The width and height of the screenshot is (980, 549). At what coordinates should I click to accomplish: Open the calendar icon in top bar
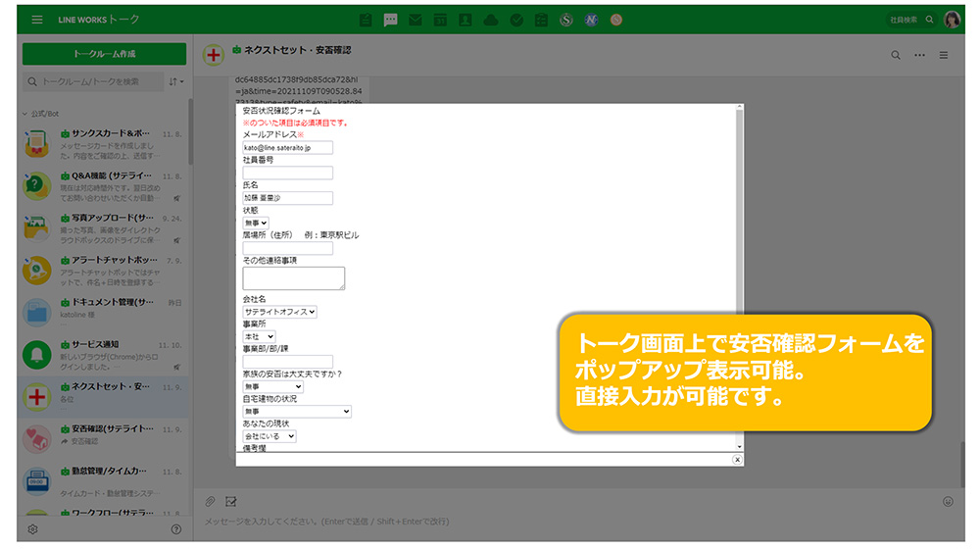tap(440, 20)
